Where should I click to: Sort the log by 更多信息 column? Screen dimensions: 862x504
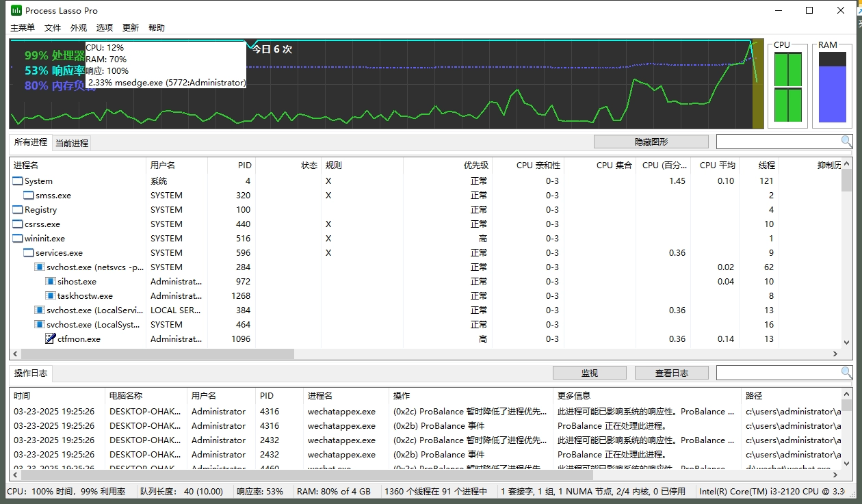647,395
